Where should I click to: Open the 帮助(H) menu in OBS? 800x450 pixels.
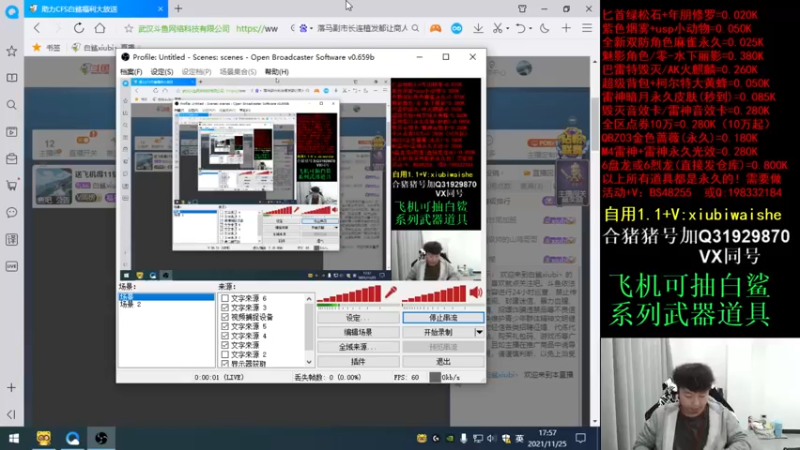click(x=277, y=72)
